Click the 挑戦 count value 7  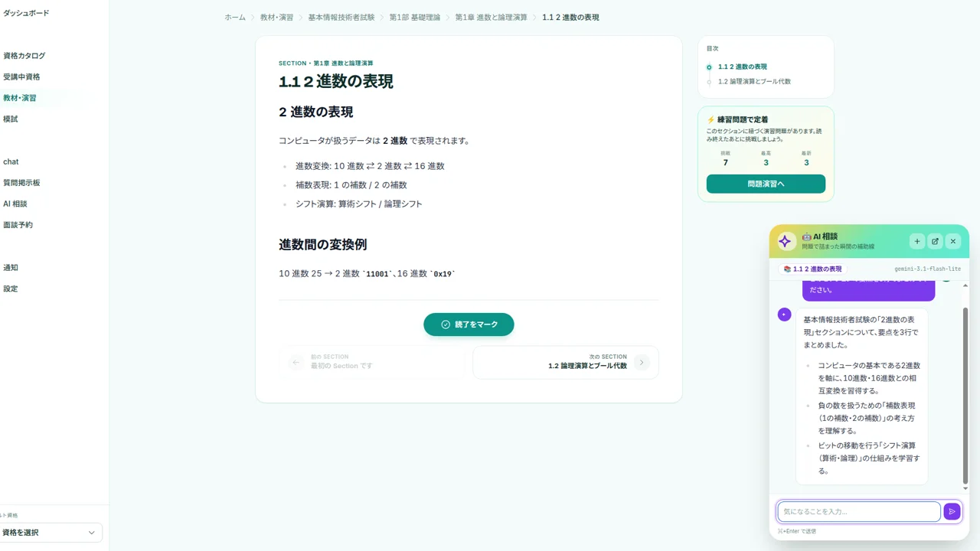(x=726, y=162)
